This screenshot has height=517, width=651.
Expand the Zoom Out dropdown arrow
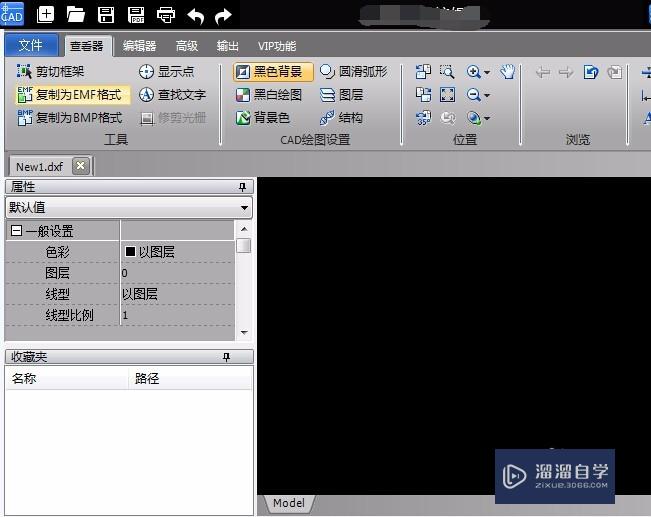tap(487, 96)
